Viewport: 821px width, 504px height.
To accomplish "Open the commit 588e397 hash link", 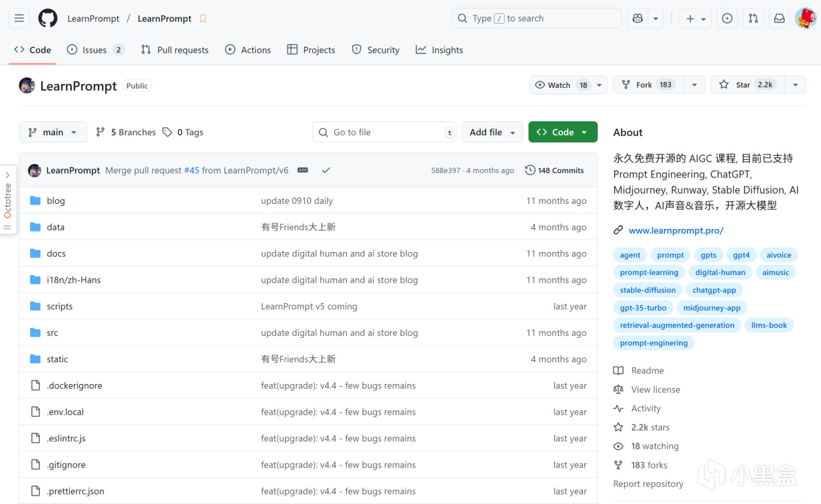I will pyautogui.click(x=446, y=171).
